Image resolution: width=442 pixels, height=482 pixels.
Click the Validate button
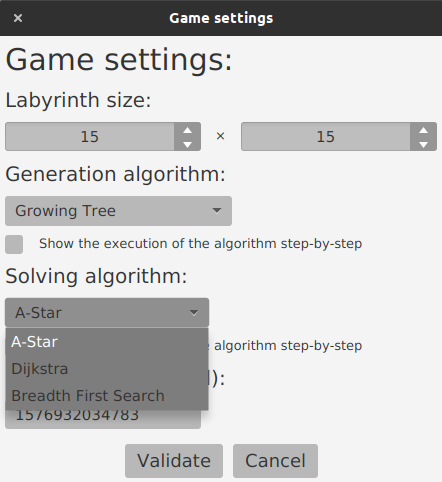174,461
